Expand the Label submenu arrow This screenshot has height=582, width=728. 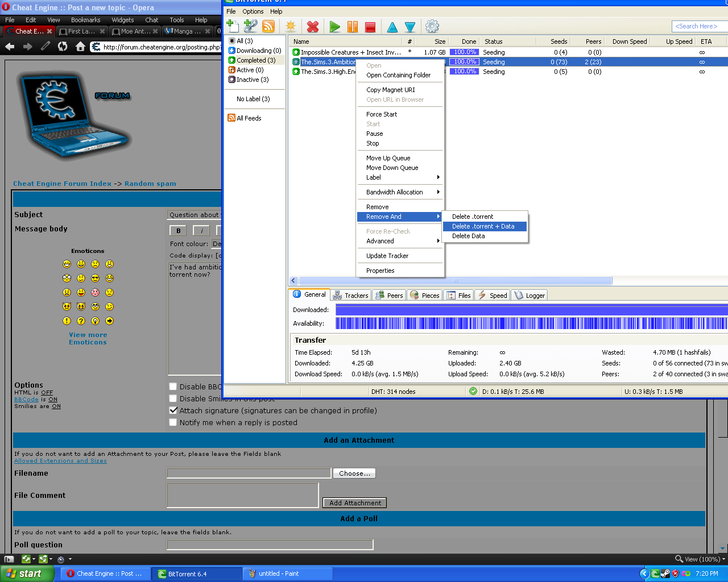[438, 177]
